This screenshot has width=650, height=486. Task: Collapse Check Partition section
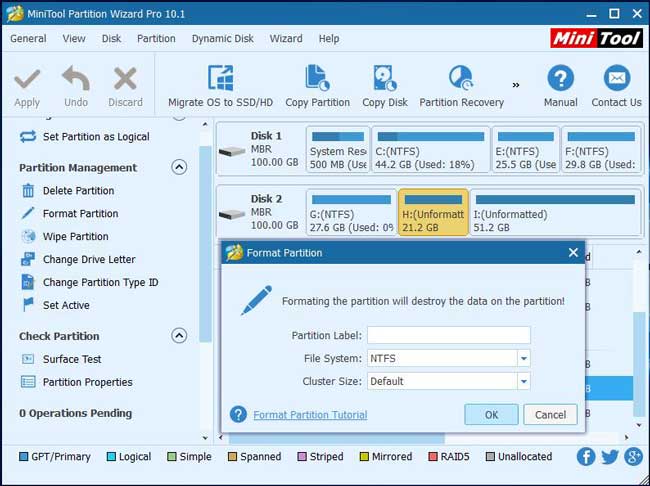[x=179, y=335]
